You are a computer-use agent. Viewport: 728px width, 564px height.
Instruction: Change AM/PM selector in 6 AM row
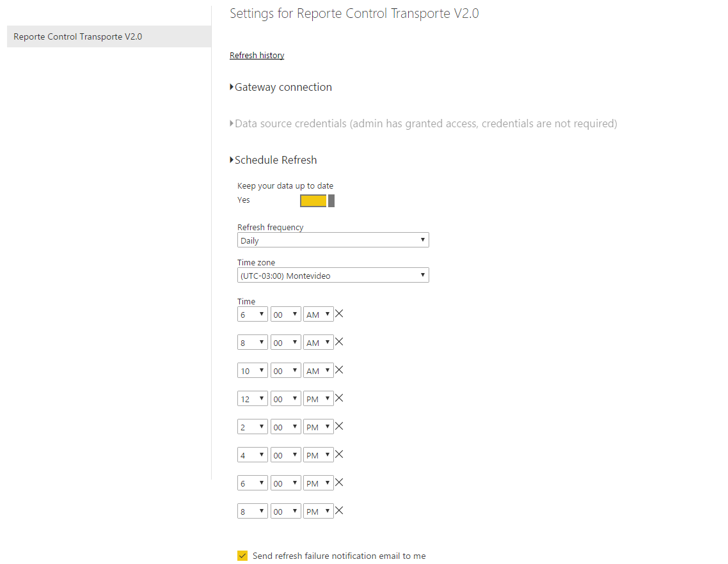coord(319,314)
